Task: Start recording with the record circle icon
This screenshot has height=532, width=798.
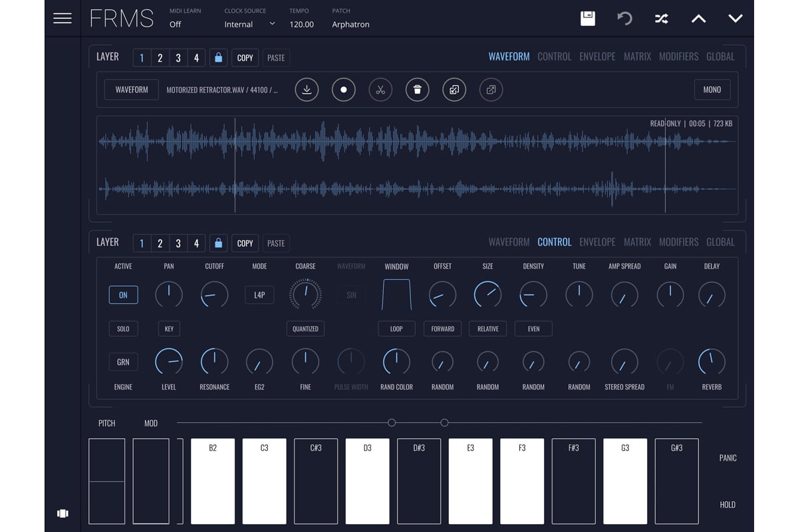Action: click(x=344, y=90)
